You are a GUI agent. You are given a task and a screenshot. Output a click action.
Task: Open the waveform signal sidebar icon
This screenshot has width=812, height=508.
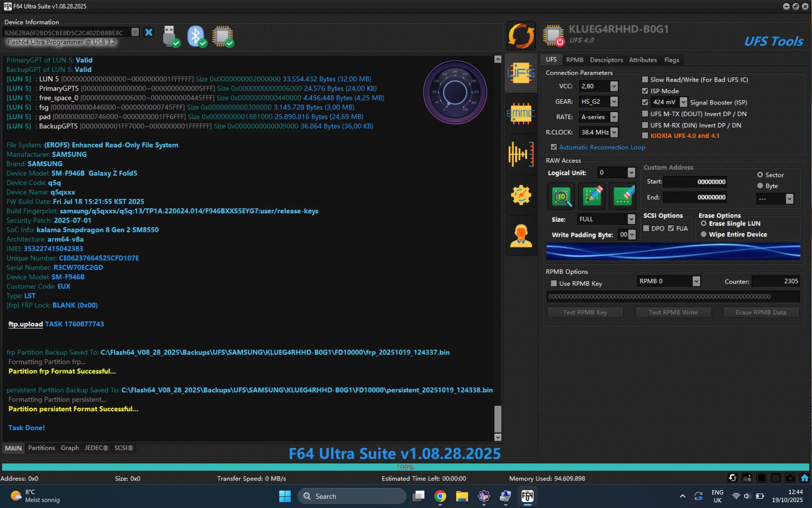[x=521, y=154]
